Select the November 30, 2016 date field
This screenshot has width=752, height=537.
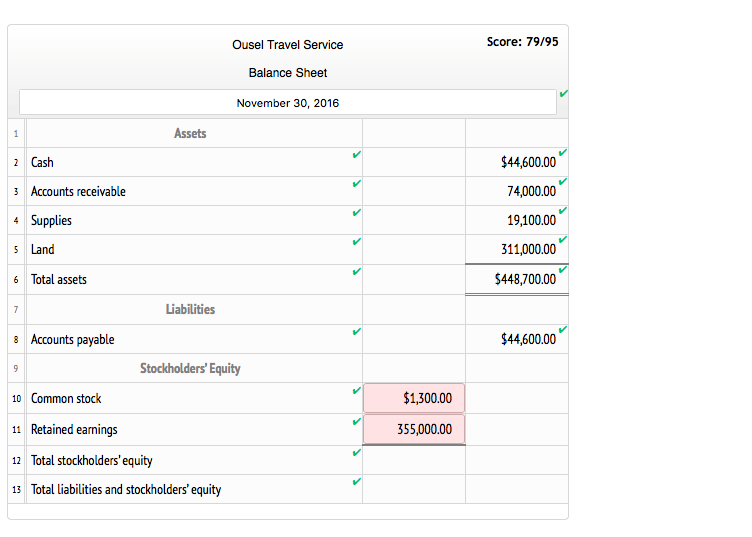tap(287, 103)
